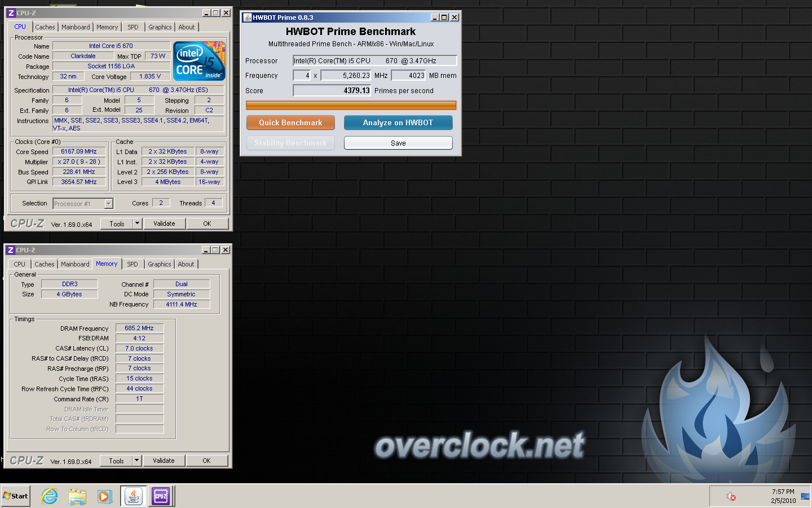Select Mainboard tab in Memory CPU-Z window
Image resolution: width=812 pixels, height=508 pixels.
point(75,264)
